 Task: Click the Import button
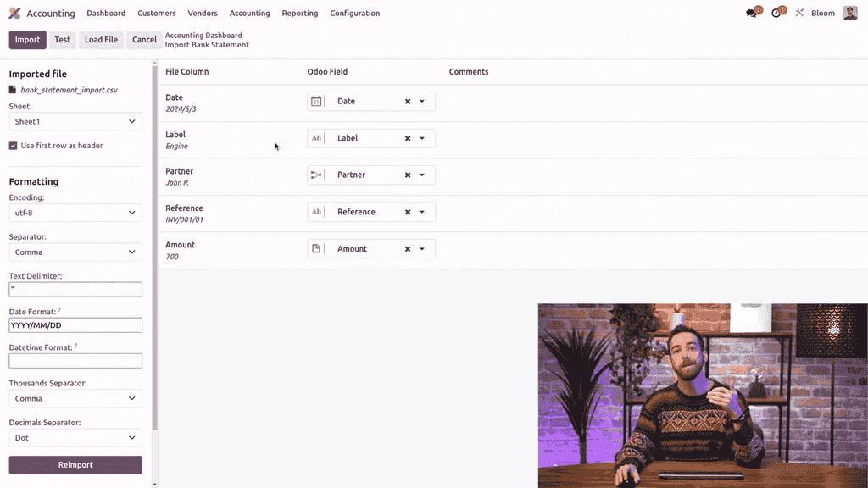pyautogui.click(x=27, y=40)
